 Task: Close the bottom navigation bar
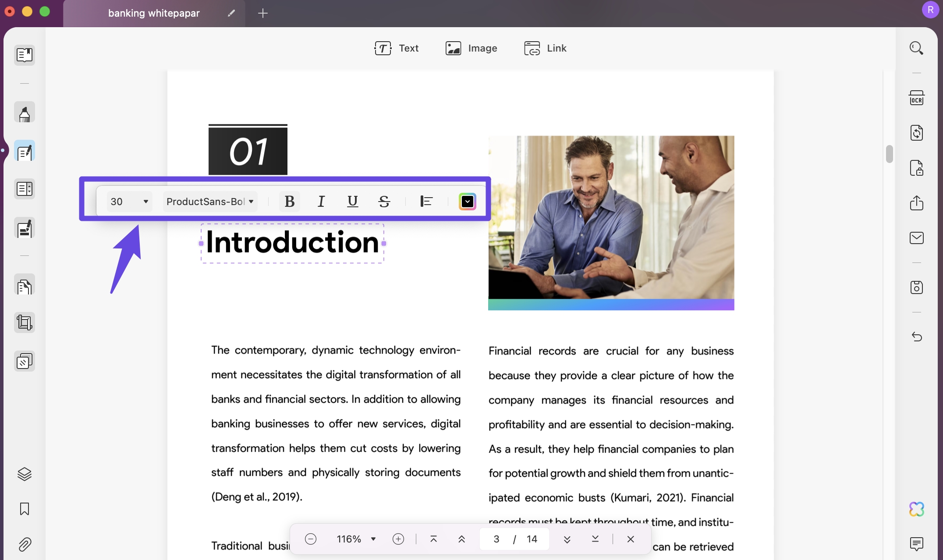coord(631,539)
